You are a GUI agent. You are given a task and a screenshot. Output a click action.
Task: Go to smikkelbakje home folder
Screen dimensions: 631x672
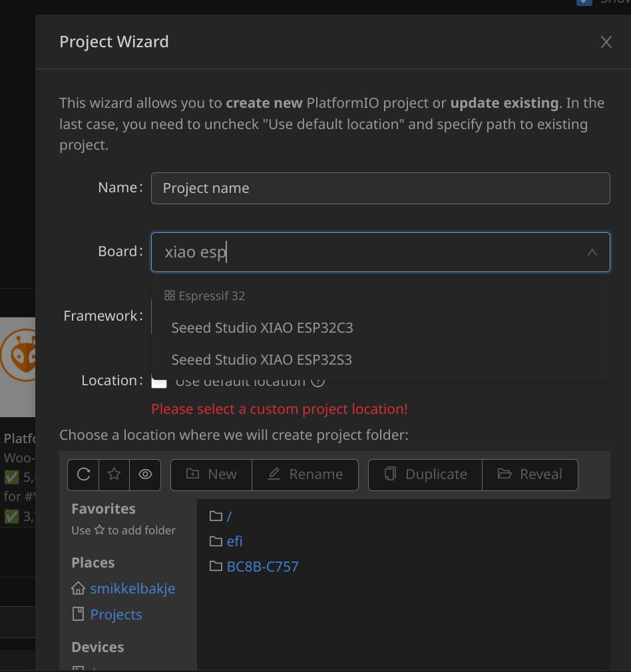(x=132, y=588)
